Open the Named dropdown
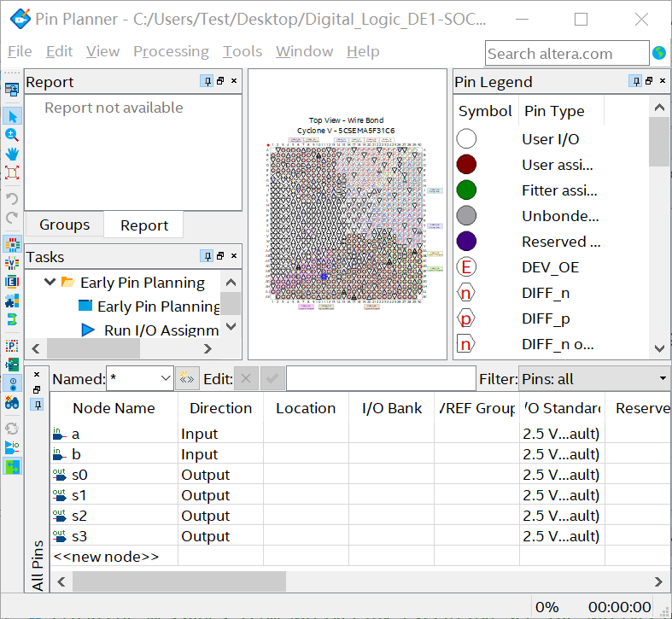 166,378
